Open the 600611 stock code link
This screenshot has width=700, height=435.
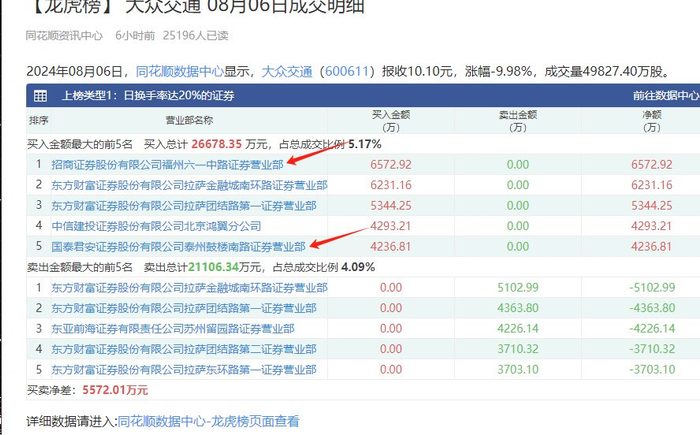(346, 71)
